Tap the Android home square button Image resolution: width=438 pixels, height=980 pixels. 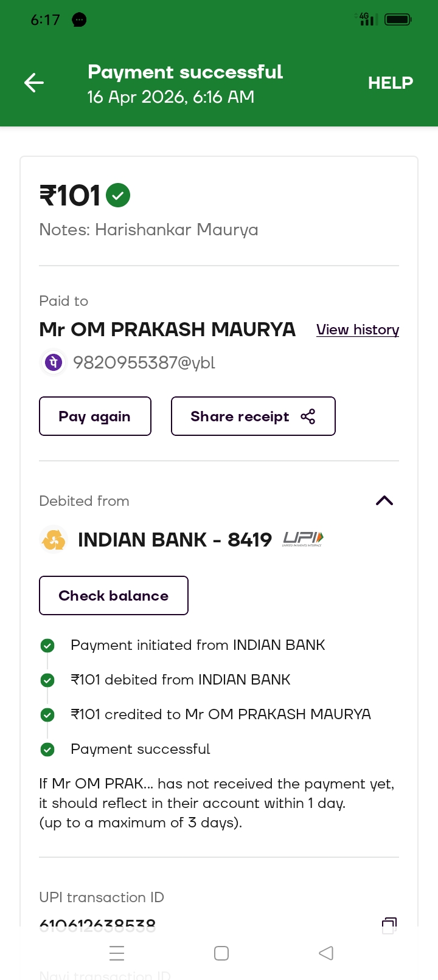coord(221,953)
